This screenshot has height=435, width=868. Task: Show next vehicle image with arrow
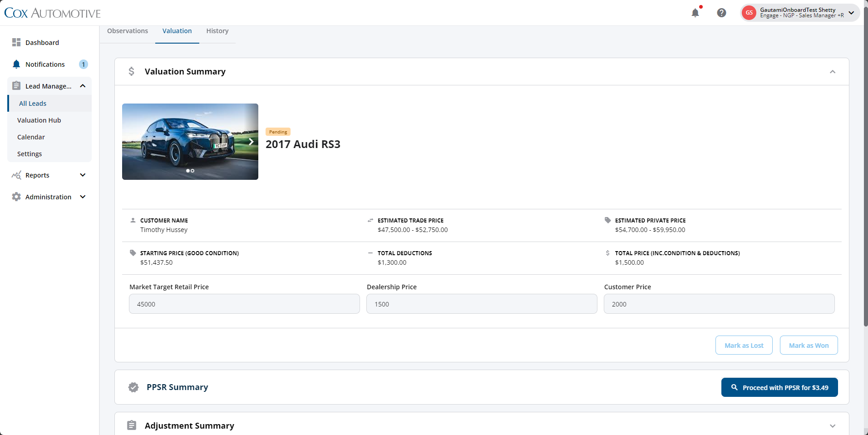[251, 142]
